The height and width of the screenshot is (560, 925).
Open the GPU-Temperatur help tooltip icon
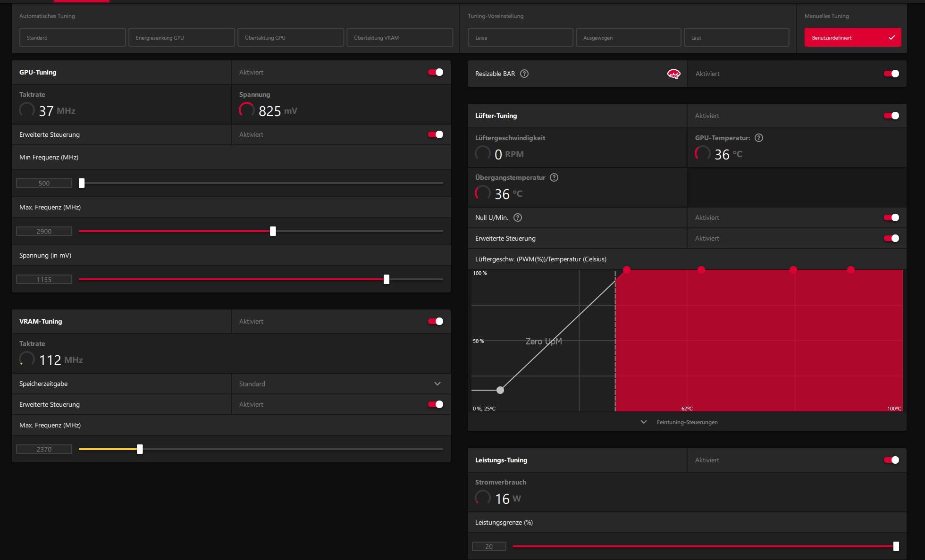[758, 138]
